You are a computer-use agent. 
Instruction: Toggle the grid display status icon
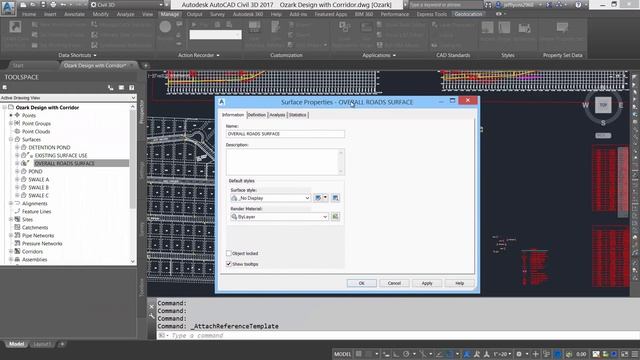tap(358, 354)
